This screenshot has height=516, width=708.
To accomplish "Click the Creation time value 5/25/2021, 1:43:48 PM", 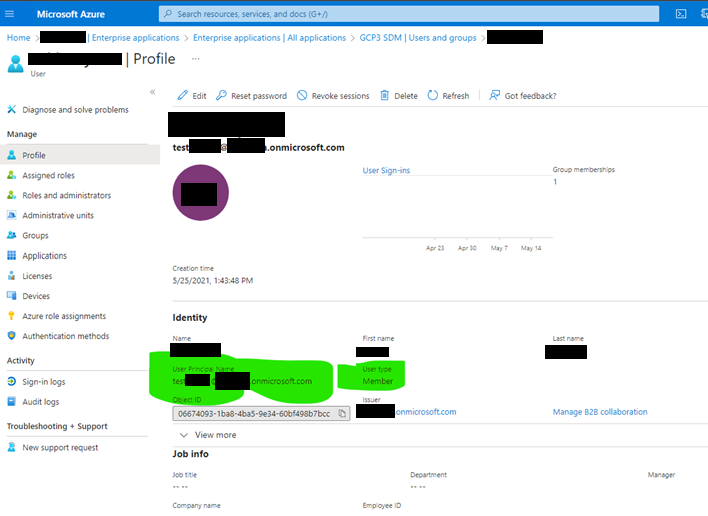I will 213,280.
